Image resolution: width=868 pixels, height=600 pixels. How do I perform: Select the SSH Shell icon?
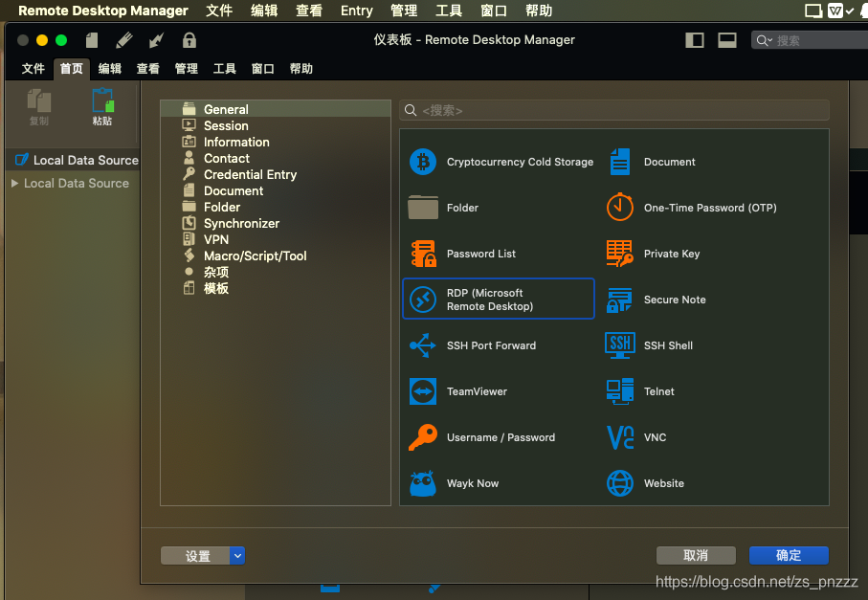pos(620,345)
